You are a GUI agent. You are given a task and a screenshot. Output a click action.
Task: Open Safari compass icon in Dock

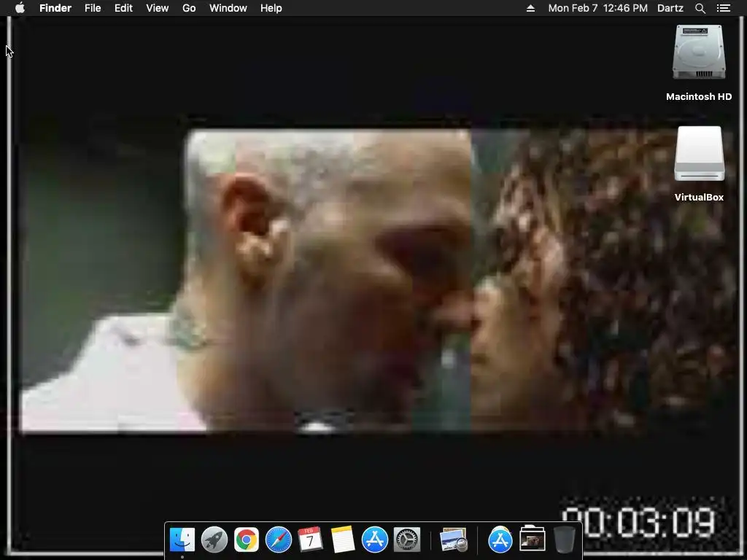[278, 540]
